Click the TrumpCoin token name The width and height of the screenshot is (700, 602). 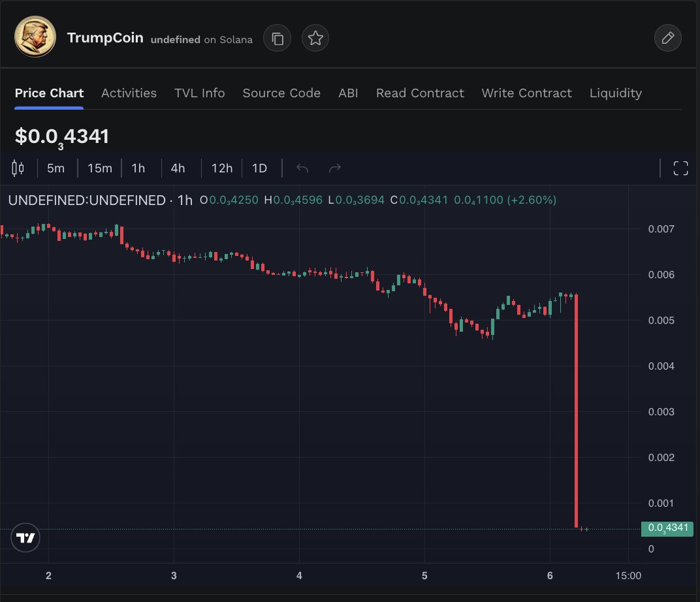105,38
